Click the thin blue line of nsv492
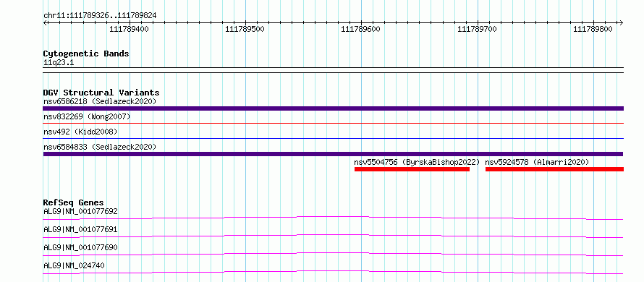 click(x=333, y=138)
